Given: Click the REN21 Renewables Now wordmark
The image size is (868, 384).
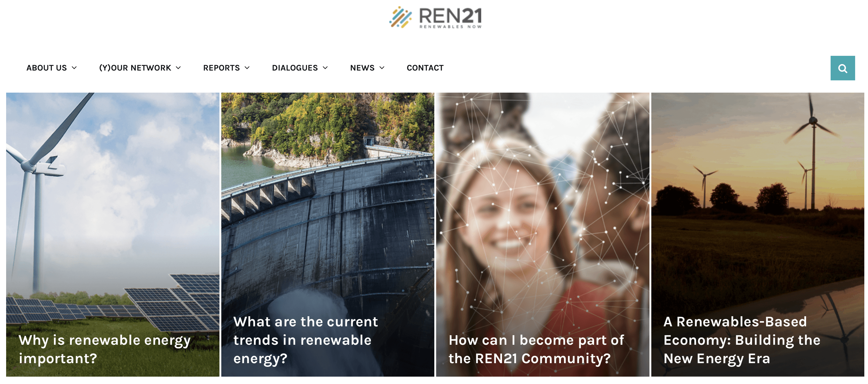Looking at the screenshot, I should coord(450,18).
